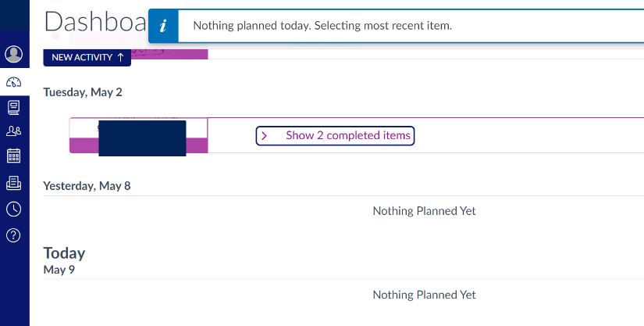Screen dimensions: 644x326
Task: Open the Account avatar in sidebar
Action: [13, 54]
